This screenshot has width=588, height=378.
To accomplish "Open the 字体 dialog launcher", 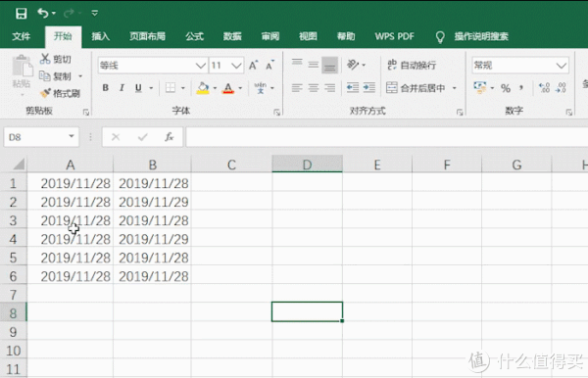I will [276, 112].
